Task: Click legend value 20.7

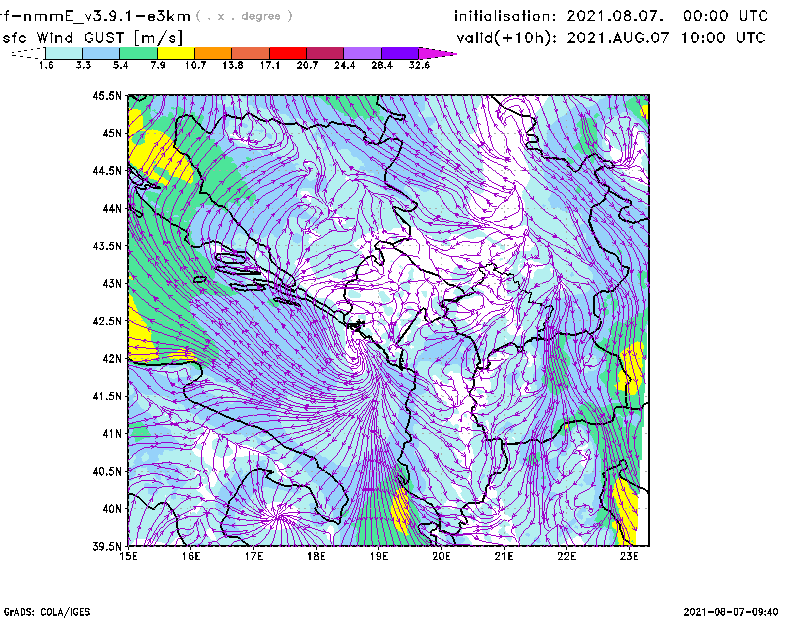Action: pos(307,65)
